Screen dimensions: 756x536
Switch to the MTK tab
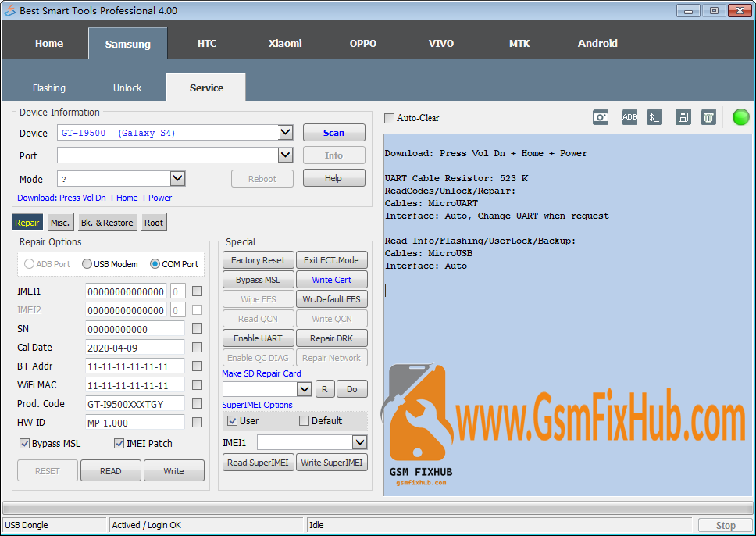(x=519, y=44)
